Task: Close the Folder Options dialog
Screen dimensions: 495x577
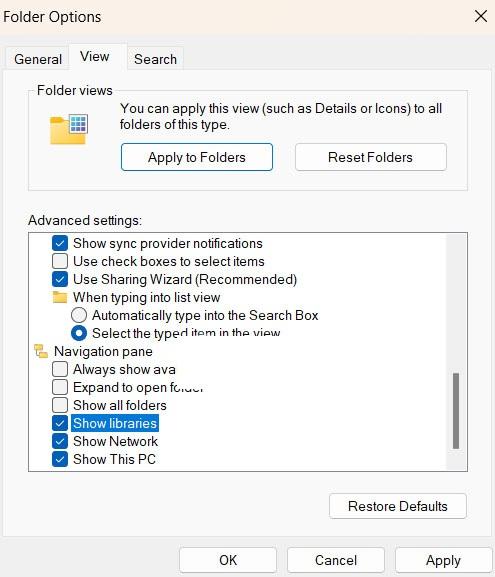Action: 481,16
